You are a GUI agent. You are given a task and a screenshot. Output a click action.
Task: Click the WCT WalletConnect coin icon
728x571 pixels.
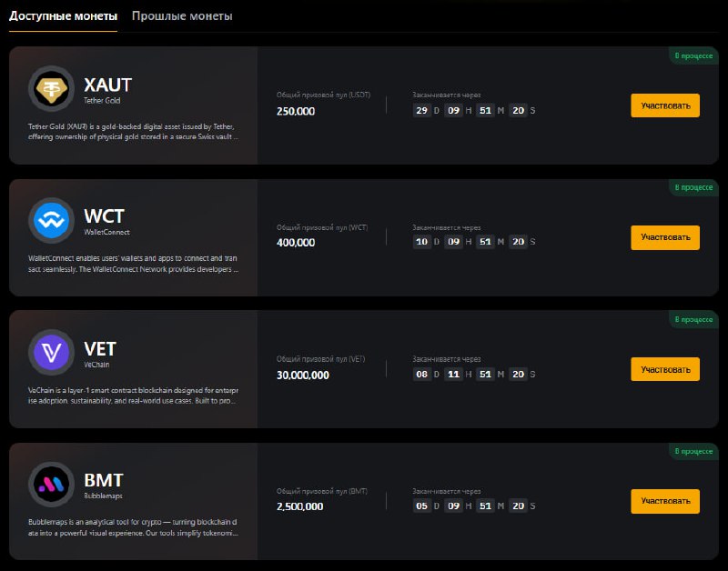coord(51,220)
